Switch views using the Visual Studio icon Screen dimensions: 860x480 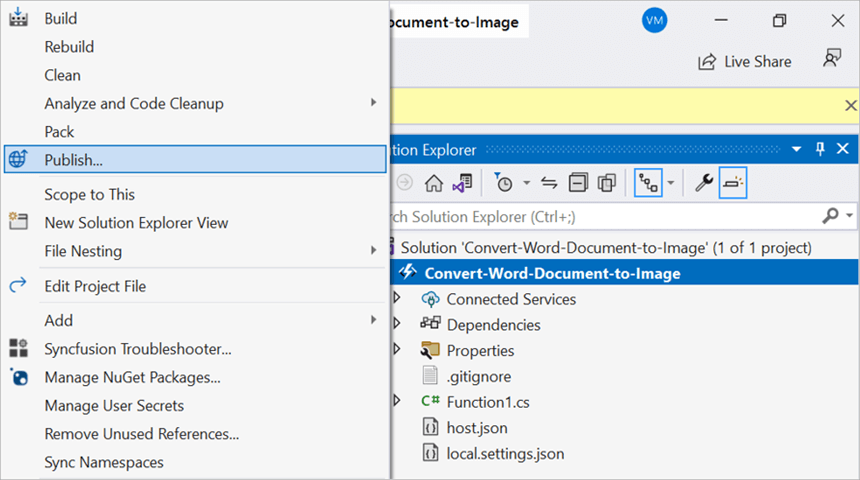coord(462,183)
